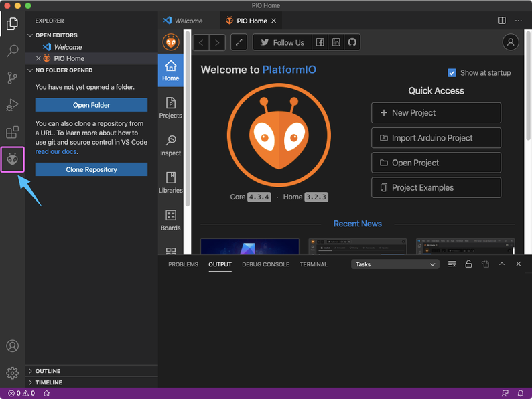Open PlatformIO Libraries section
The image size is (532, 399).
click(171, 182)
